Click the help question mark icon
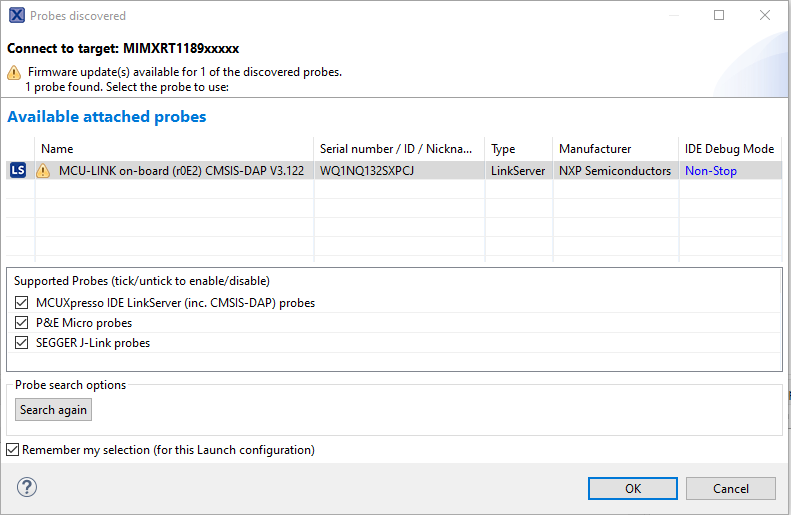This screenshot has width=791, height=515. click(x=27, y=487)
